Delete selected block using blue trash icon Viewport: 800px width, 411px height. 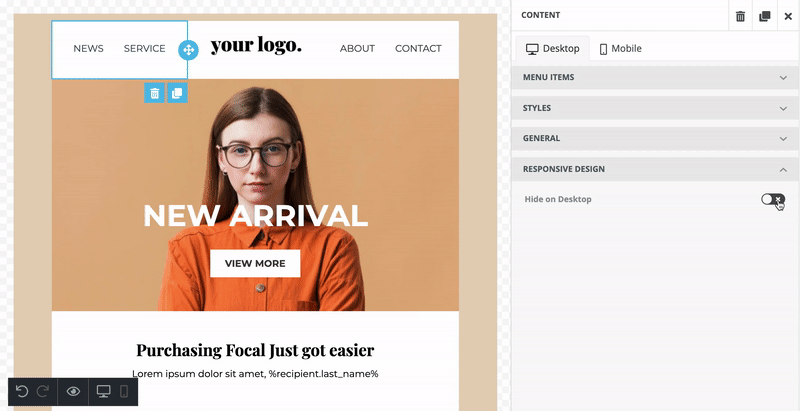pos(154,93)
